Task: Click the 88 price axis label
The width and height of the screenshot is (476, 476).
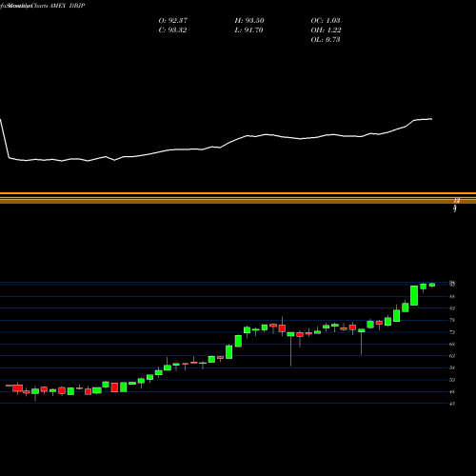Action: click(x=452, y=296)
